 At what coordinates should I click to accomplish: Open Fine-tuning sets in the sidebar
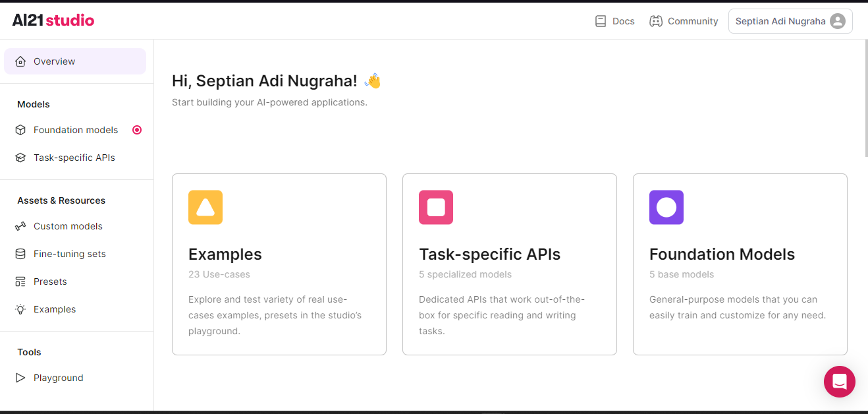[69, 254]
